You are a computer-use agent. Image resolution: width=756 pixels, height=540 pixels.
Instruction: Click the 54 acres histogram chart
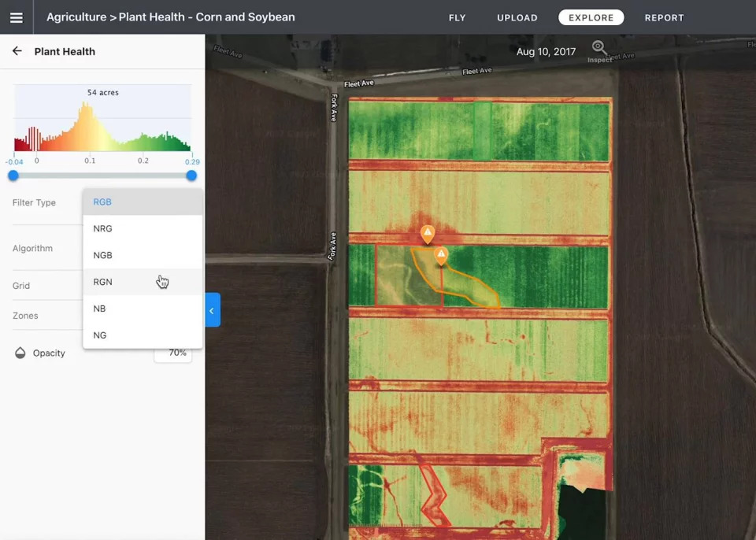(x=102, y=118)
